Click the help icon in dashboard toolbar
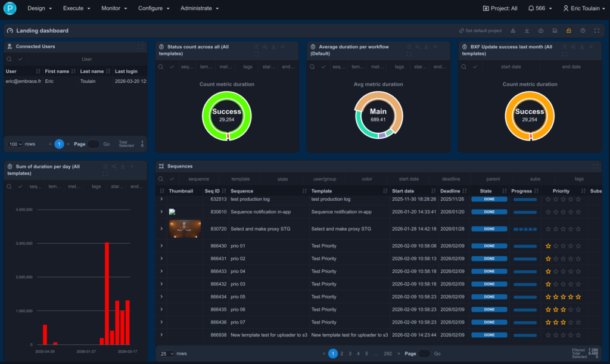Viewport: 610px width, 364px height. (583, 30)
